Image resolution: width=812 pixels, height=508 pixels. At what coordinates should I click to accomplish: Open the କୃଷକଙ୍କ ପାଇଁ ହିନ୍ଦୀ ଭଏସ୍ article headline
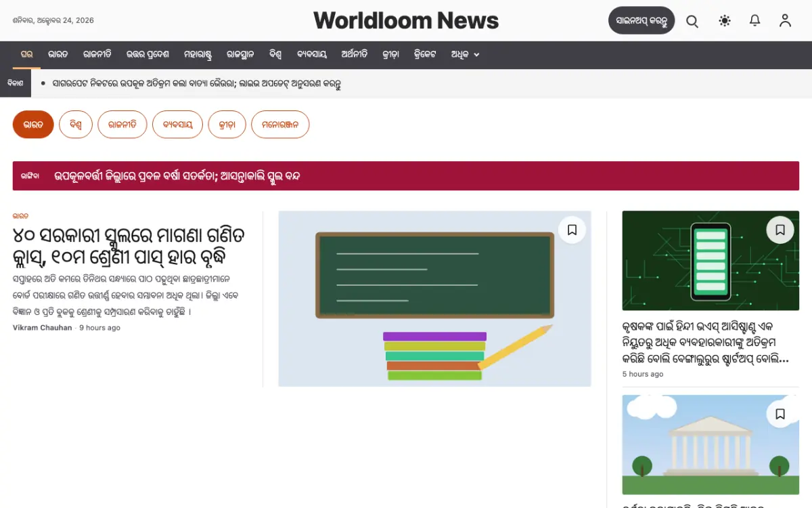point(706,343)
